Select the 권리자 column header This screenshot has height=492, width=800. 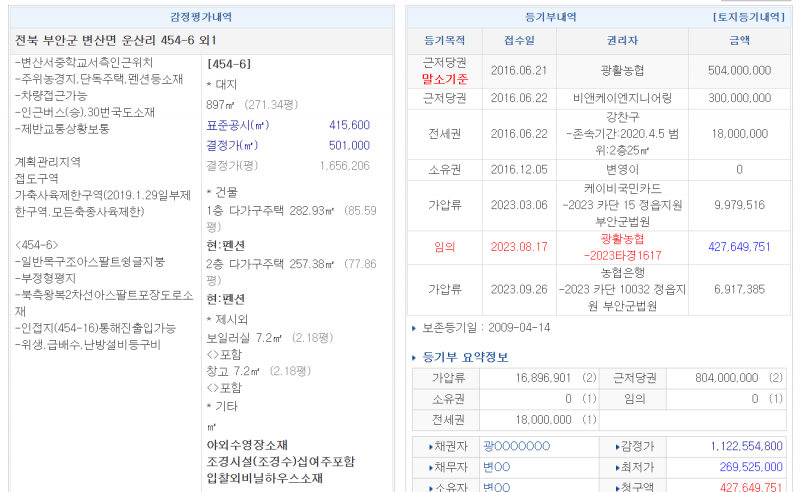[x=622, y=41]
